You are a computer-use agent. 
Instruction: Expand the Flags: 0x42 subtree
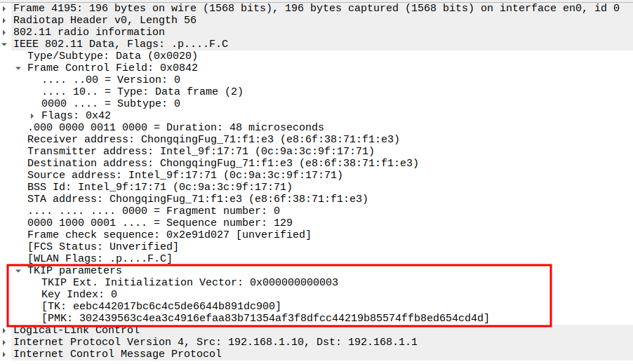pyautogui.click(x=32, y=116)
